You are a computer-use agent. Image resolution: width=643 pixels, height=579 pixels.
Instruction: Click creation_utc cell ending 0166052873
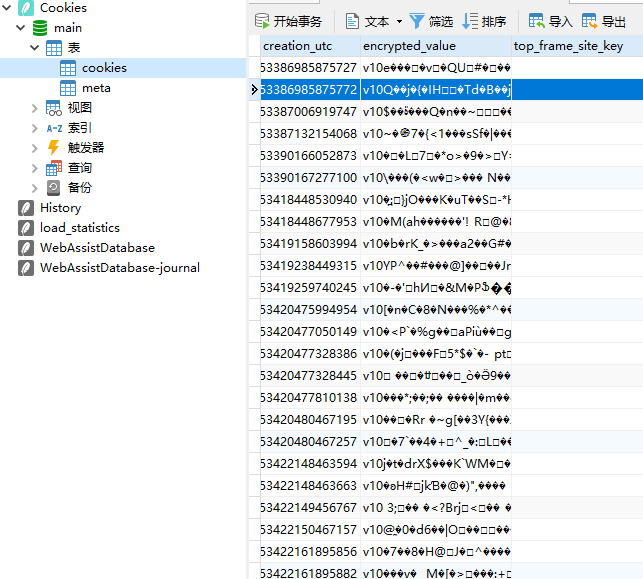coord(310,156)
